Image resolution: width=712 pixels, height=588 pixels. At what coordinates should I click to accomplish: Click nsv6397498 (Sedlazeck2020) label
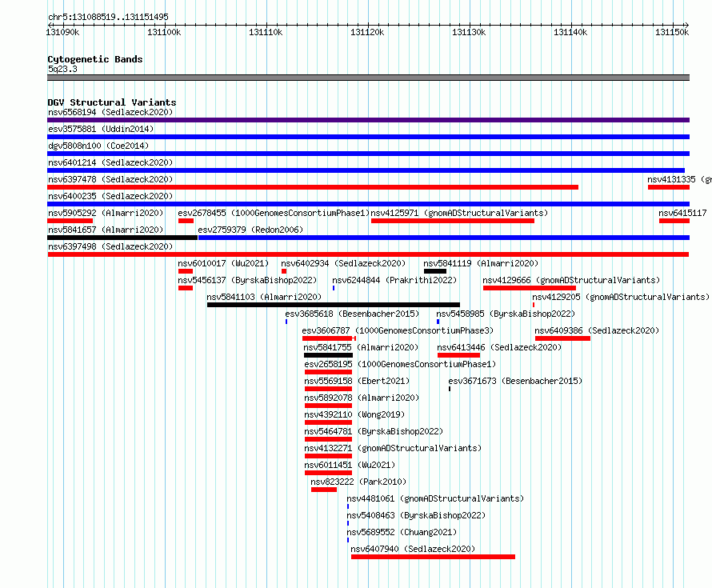point(110,246)
